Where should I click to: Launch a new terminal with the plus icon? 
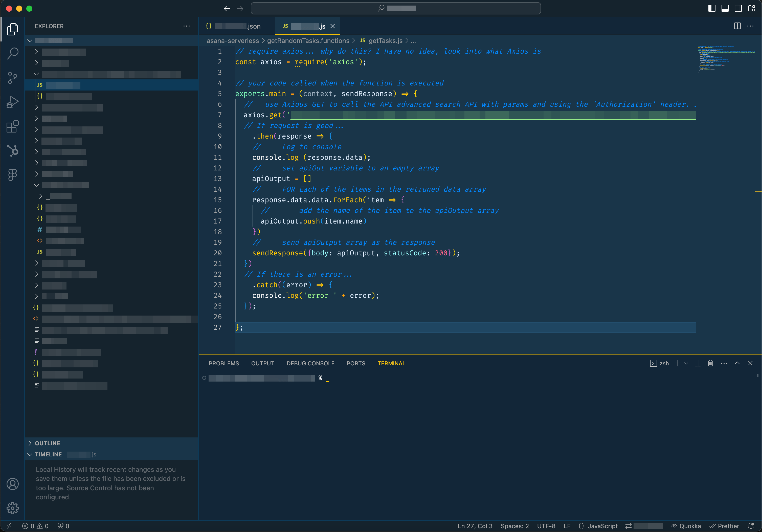pos(677,363)
